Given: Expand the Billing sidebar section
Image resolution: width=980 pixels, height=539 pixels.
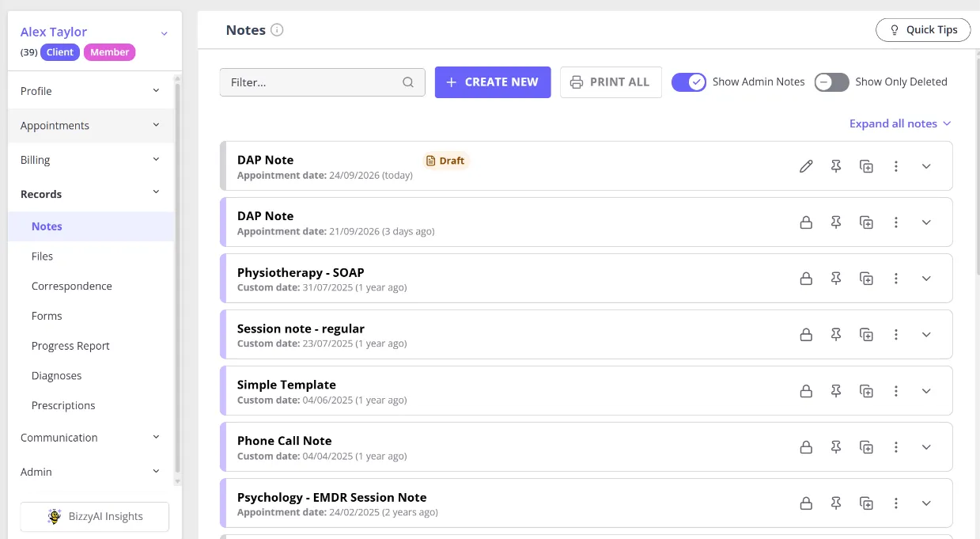Looking at the screenshot, I should tap(91, 160).
